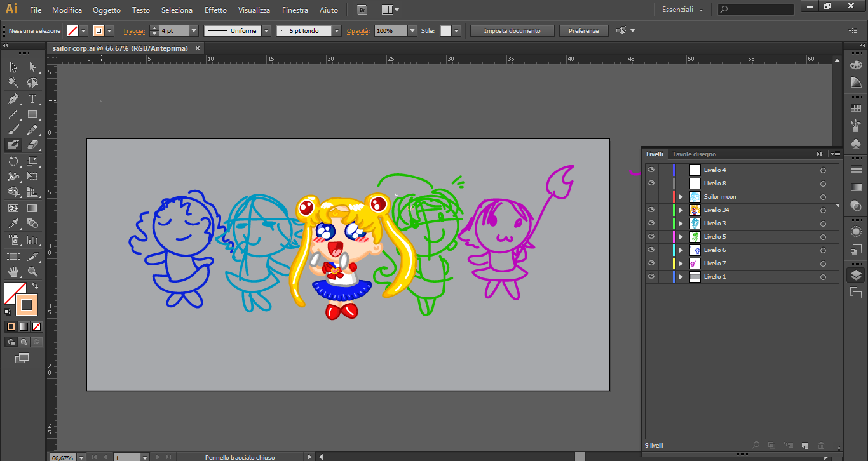Select the Free Transform tool

click(x=32, y=177)
